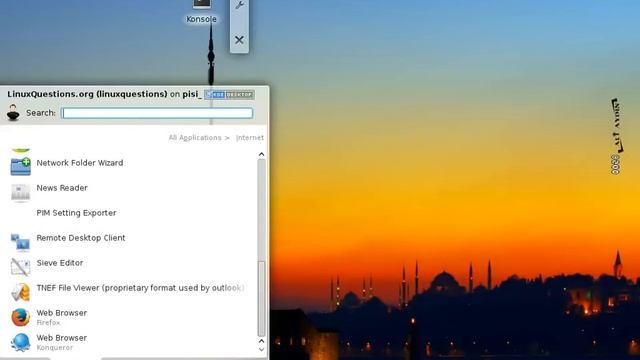This screenshot has height=360, width=640.
Task: Select 'Web Browser' Firefox text entry
Action: (x=62, y=313)
